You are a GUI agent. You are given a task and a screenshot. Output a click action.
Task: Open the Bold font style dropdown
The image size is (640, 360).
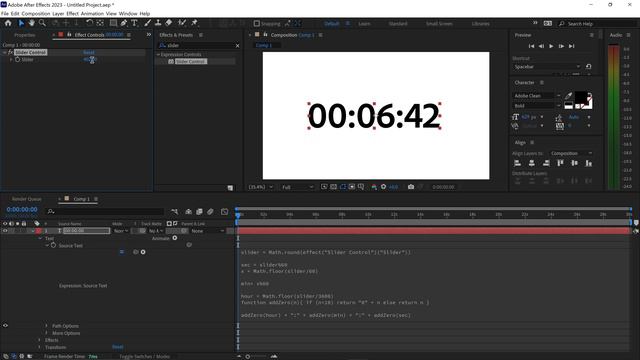click(x=537, y=106)
